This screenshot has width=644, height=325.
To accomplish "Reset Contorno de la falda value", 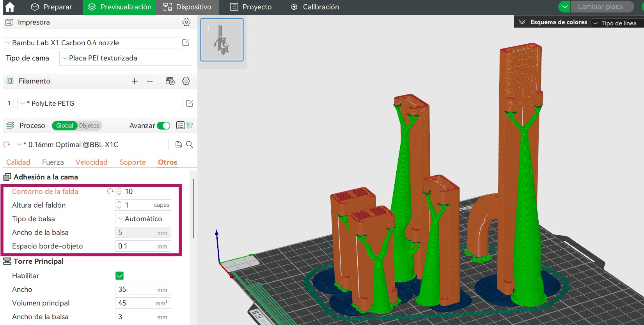I will coord(110,191).
